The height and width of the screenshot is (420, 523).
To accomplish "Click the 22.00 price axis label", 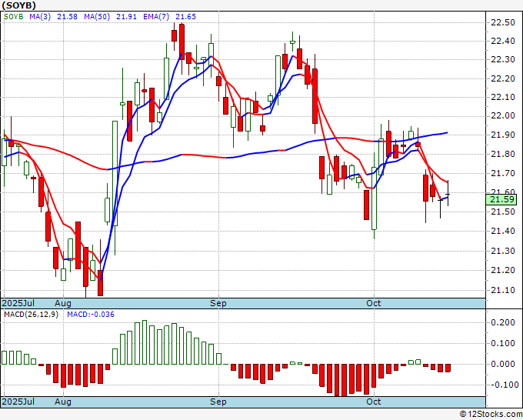I will tap(503, 116).
